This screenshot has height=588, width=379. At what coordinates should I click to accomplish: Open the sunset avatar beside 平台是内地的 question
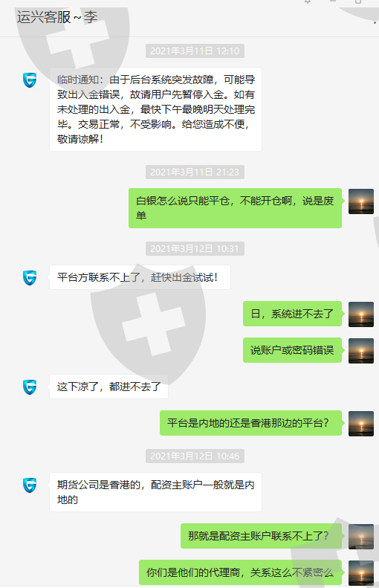coord(361,424)
